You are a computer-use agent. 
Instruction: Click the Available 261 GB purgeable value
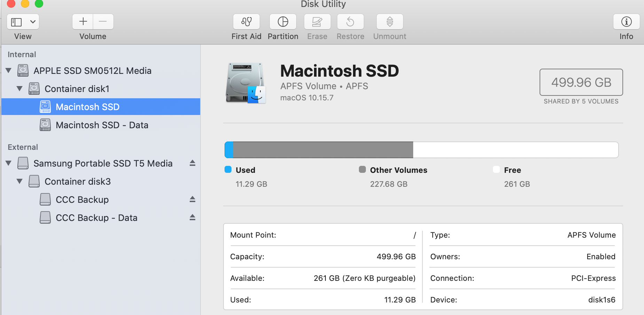364,278
